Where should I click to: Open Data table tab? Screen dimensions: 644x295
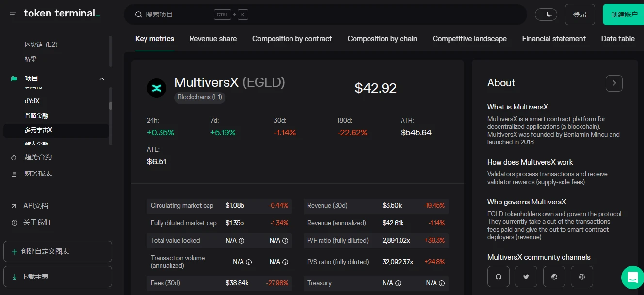click(618, 39)
